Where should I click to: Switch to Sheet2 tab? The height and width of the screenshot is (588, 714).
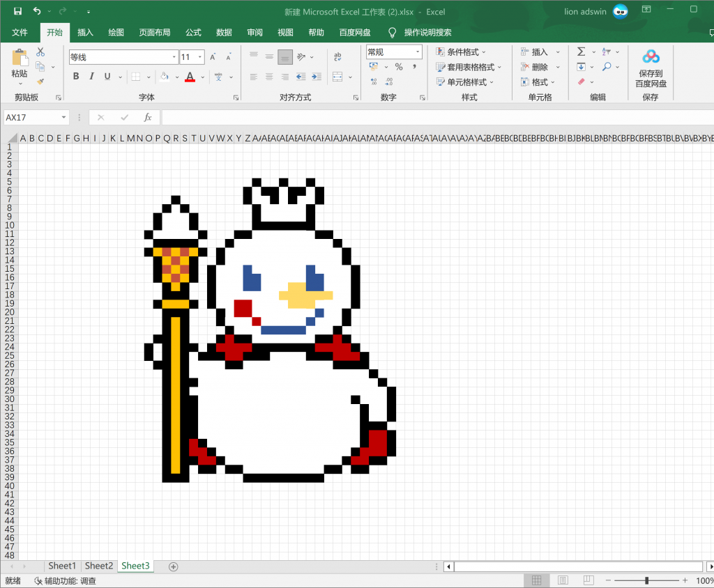click(99, 566)
